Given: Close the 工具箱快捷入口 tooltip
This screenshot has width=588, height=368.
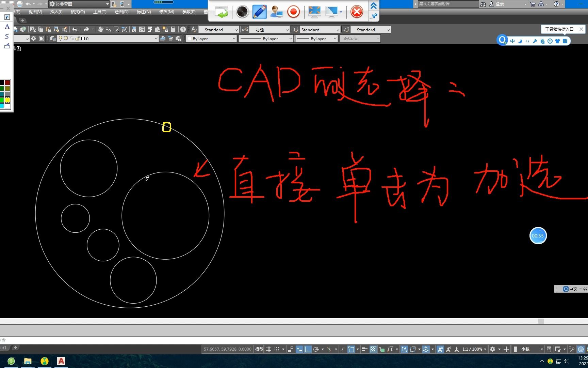Looking at the screenshot, I should pyautogui.click(x=581, y=29).
